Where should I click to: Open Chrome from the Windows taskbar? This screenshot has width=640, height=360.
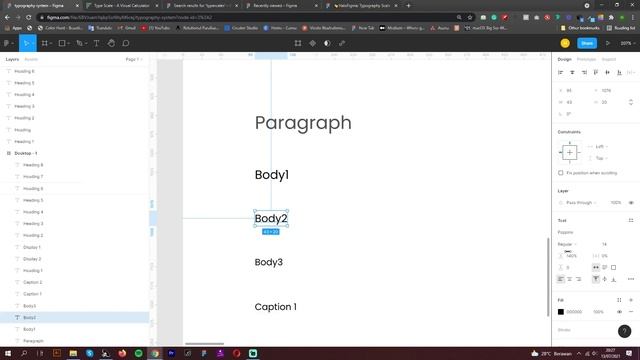pos(155,353)
